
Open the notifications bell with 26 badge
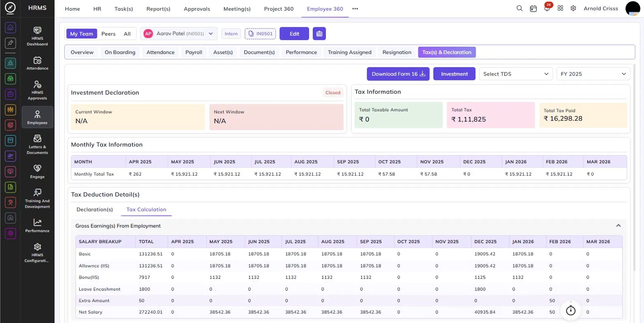547,8
